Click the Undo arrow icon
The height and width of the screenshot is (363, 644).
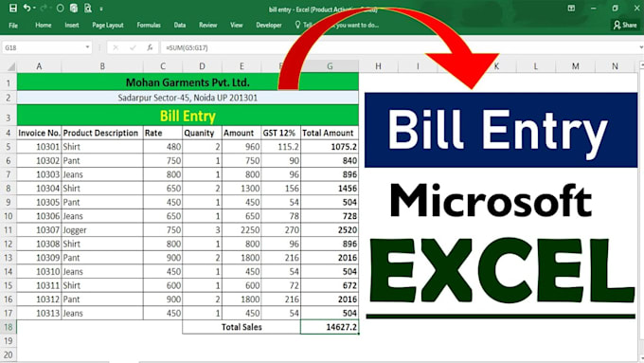coord(27,8)
